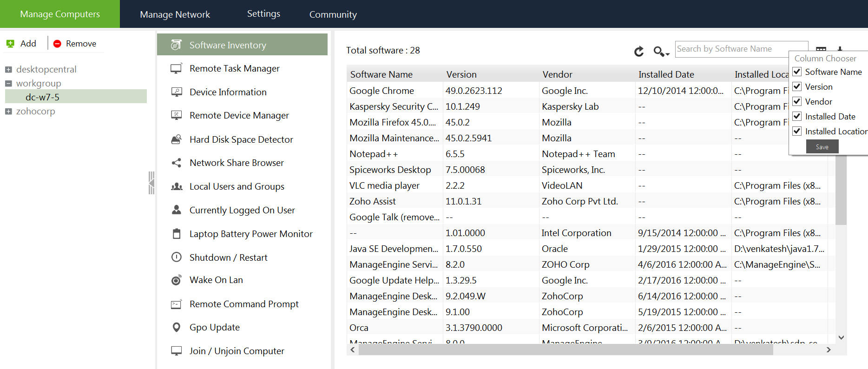Click the Hard Disk Space Detector icon
The height and width of the screenshot is (369, 868).
click(x=176, y=139)
